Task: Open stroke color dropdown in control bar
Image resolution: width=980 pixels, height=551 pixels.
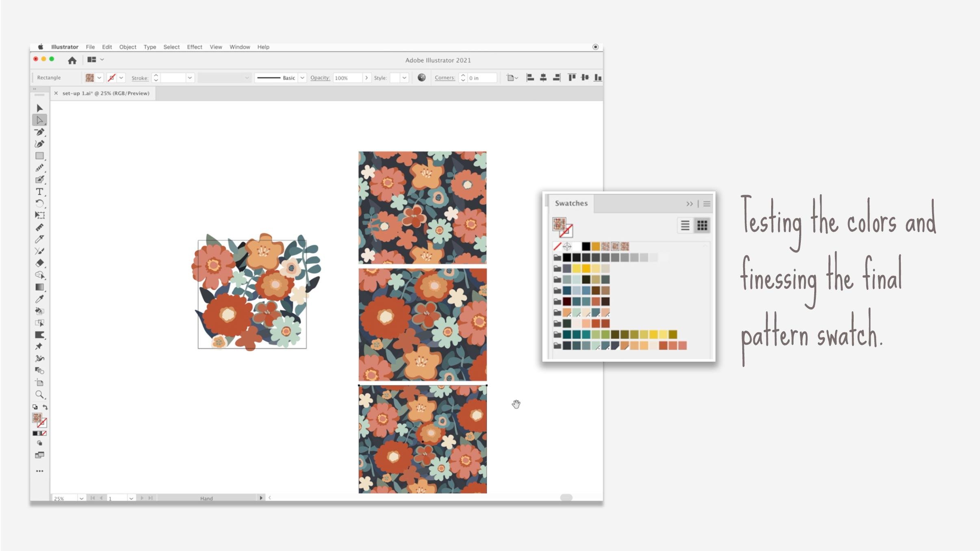Action: point(121,78)
